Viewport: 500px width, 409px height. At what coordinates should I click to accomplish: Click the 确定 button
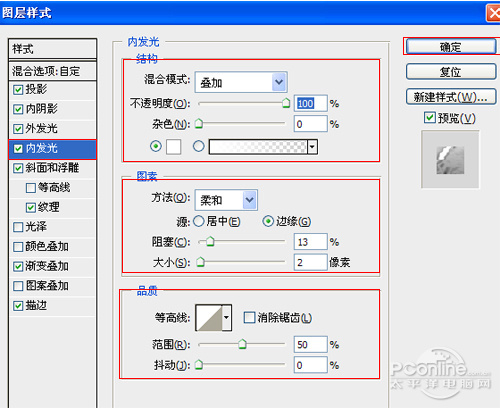click(x=451, y=46)
